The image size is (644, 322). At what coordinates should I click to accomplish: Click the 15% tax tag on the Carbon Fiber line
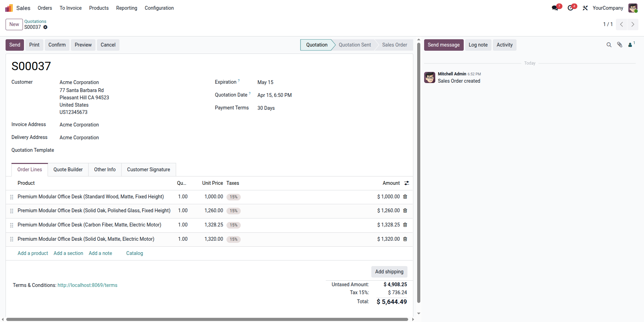point(233,225)
